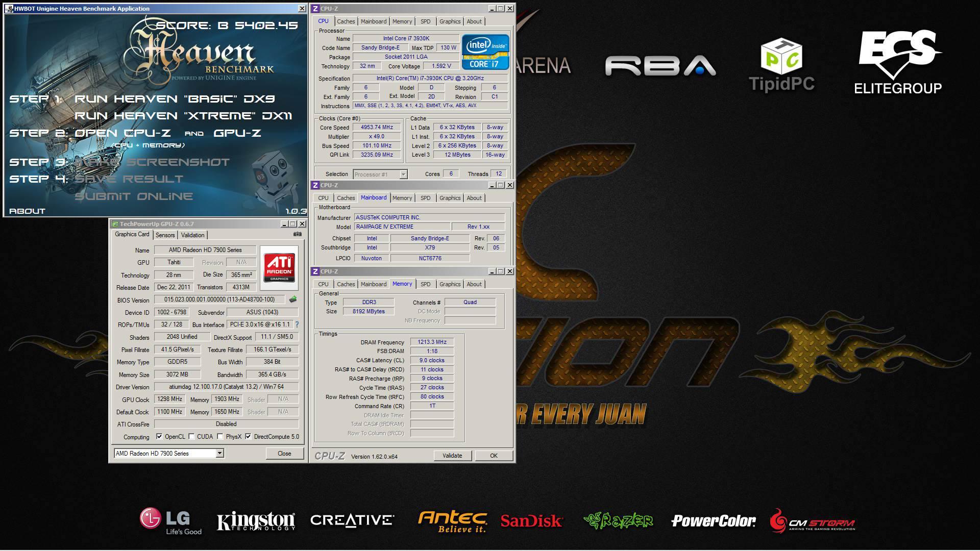Click the Core Speed 4953.74 MHz value
The image size is (980, 551).
click(x=377, y=128)
